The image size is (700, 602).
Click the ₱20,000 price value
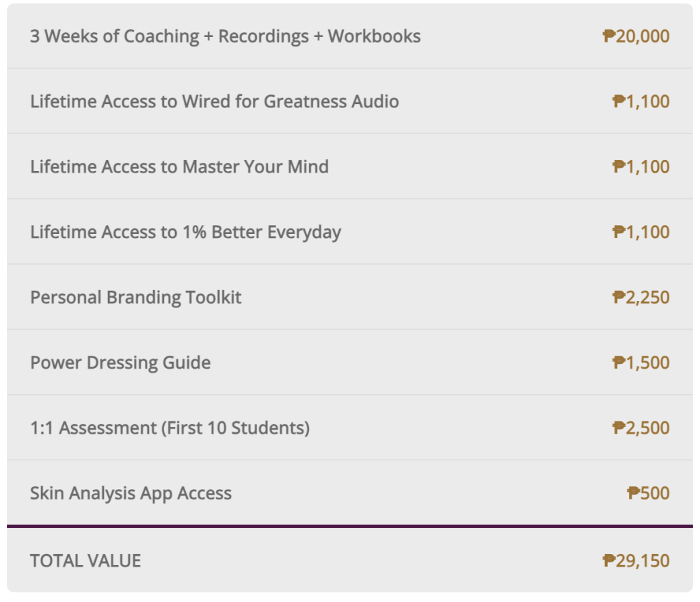(x=636, y=36)
